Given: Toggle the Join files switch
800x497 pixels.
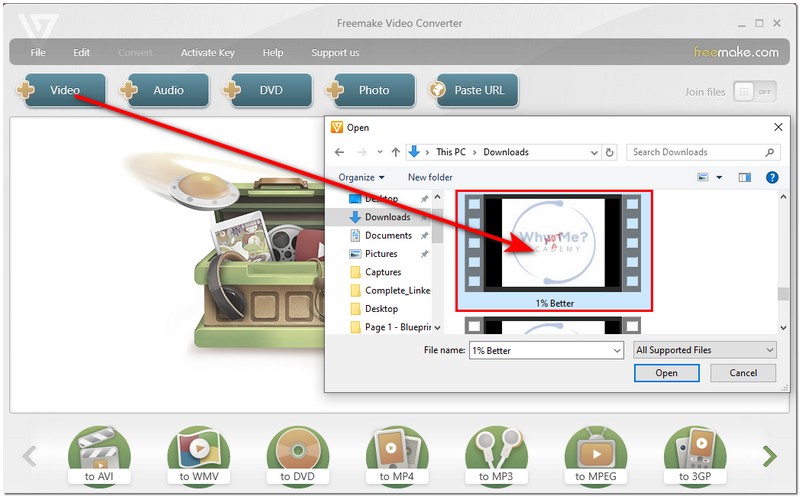Looking at the screenshot, I should click(755, 91).
